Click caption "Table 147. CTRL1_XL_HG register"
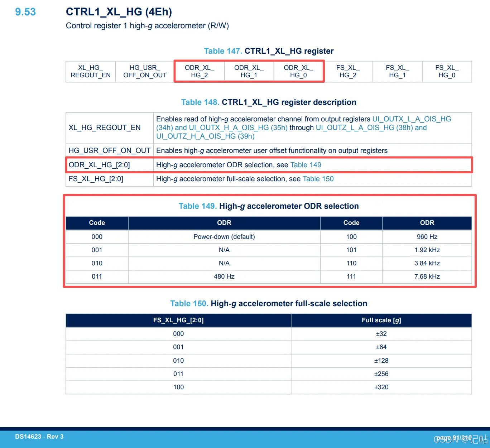This screenshot has height=448, width=490. coord(269,51)
